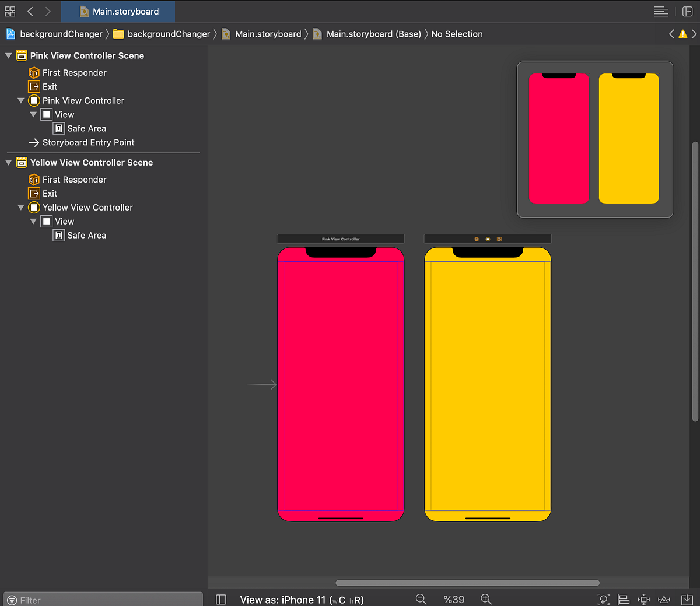Image resolution: width=700 pixels, height=606 pixels.
Task: Click the Zoom Out magnifier icon
Action: 421,599
